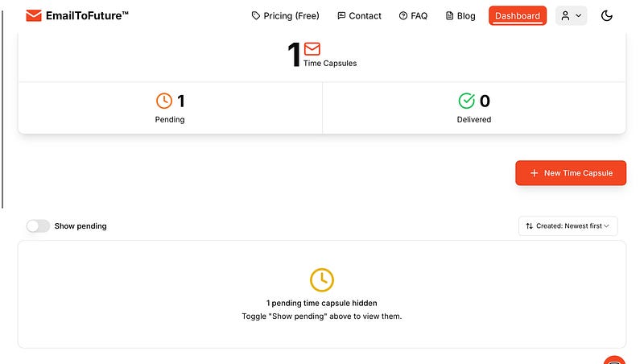
Task: Click the sort arrows icon in sort dropdown
Action: coord(530,226)
